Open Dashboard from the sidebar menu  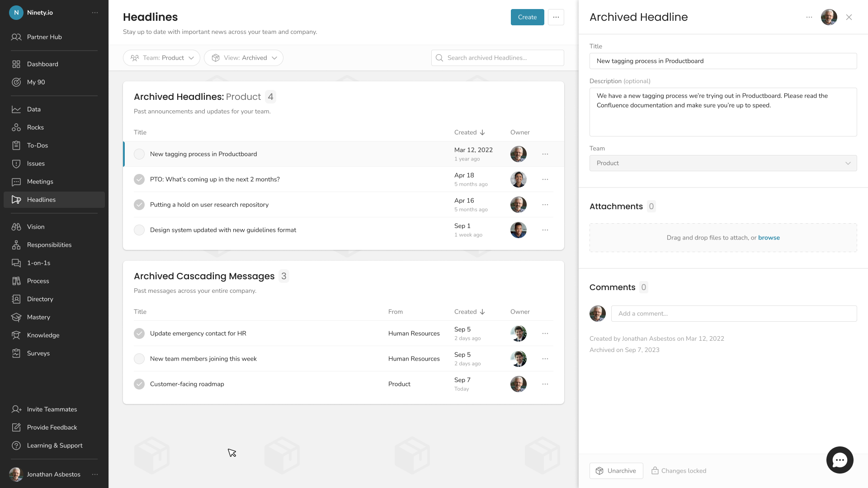[42, 64]
